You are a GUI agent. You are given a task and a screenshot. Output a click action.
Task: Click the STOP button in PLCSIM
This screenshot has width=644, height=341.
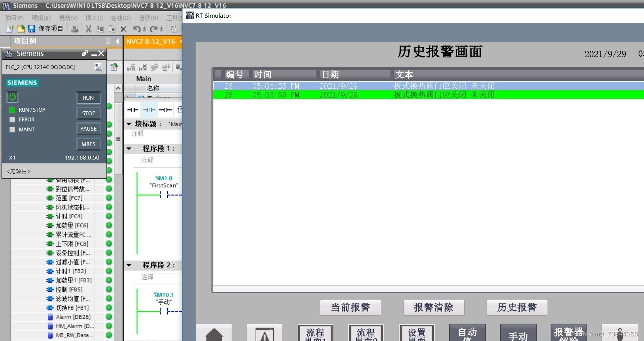pyautogui.click(x=88, y=113)
